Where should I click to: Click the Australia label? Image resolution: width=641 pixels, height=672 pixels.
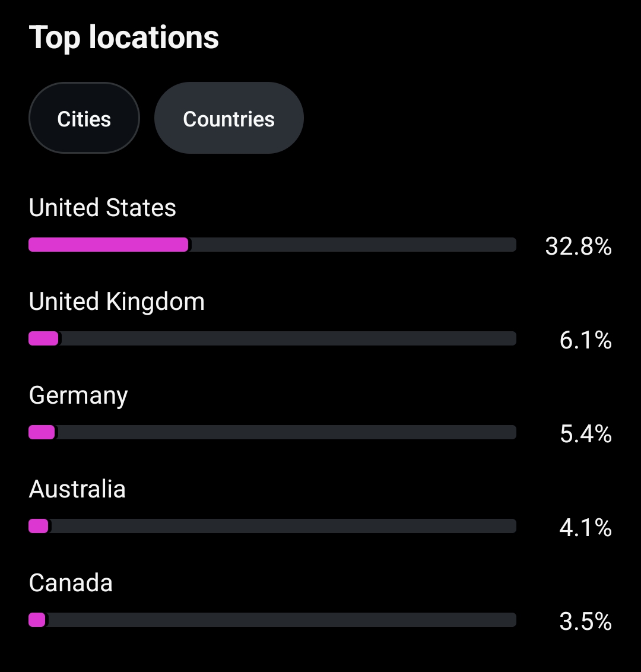coord(77,489)
